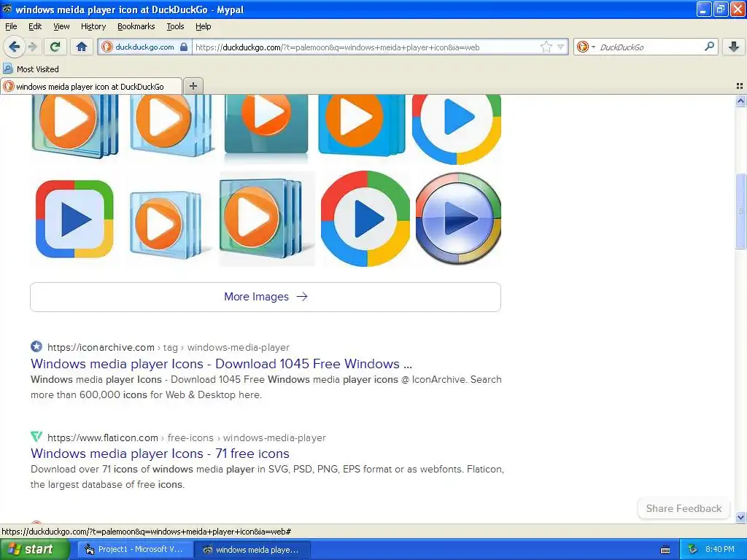Click the scrollbar down arrow

click(x=740, y=517)
